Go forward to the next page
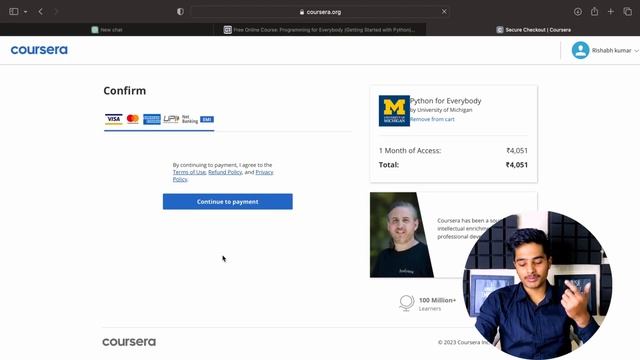640x360 pixels. point(56,12)
